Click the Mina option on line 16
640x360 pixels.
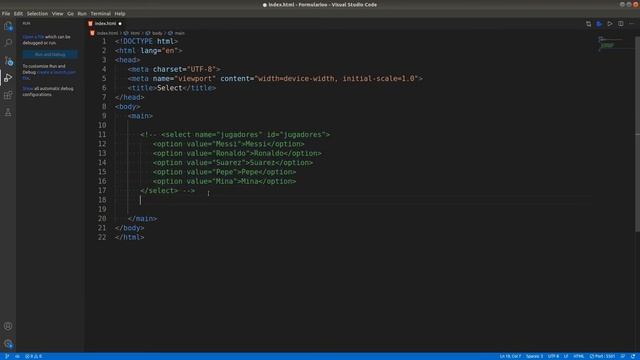point(224,182)
